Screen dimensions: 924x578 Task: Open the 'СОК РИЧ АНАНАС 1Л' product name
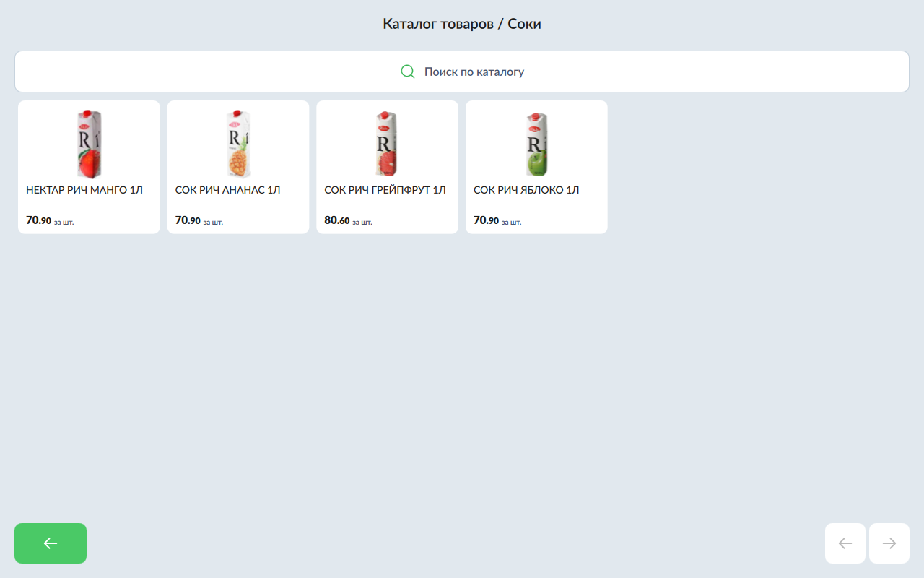pos(227,190)
